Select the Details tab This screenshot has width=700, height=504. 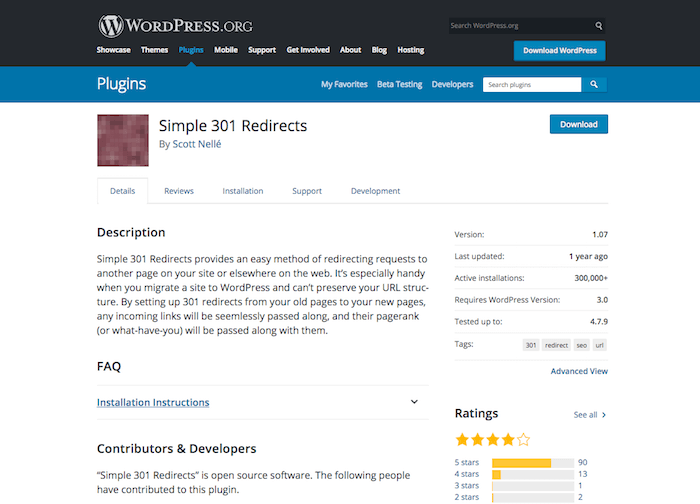(x=123, y=191)
